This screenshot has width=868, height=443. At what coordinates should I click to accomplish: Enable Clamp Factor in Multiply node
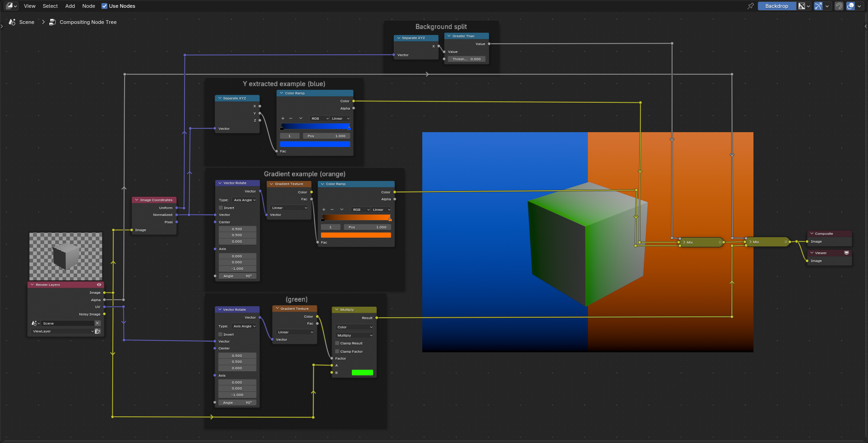[x=337, y=351]
